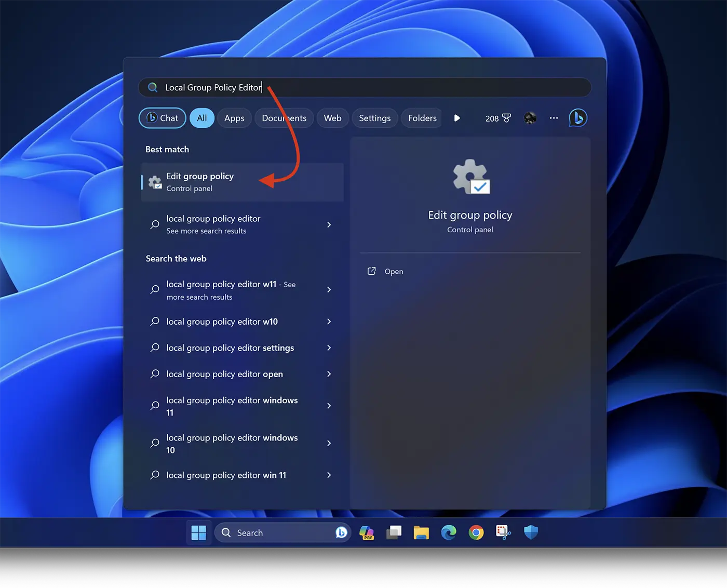Click the 'local group policy editor' see more results row
The width and height of the screenshot is (727, 588).
[243, 224]
